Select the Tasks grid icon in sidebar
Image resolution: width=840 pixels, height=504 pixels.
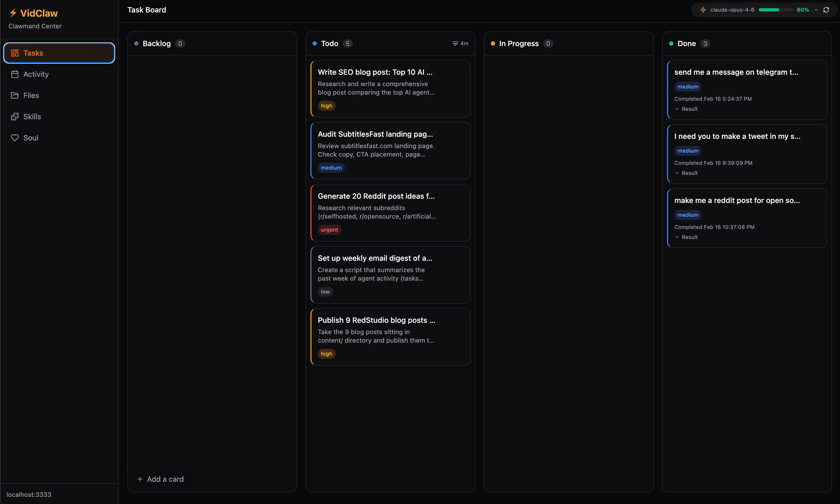tap(15, 53)
